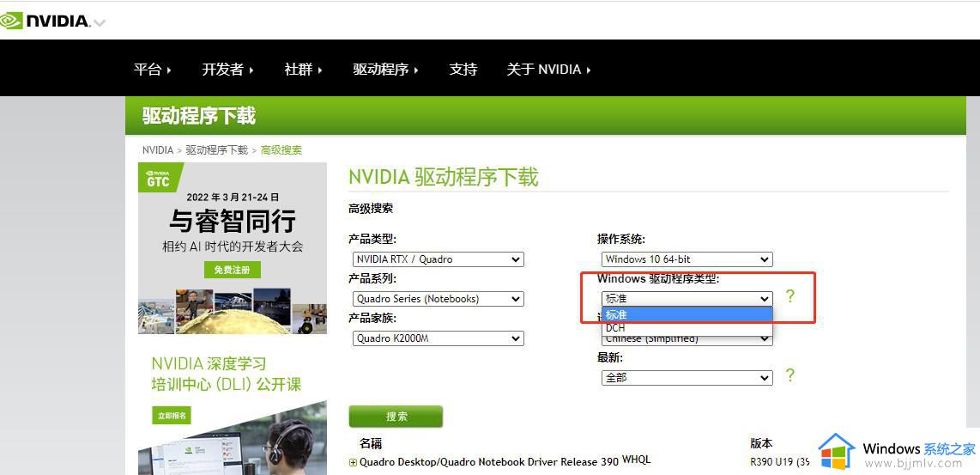This screenshot has width=980, height=475.
Task: Open the 社群 menu
Action: coord(303,70)
